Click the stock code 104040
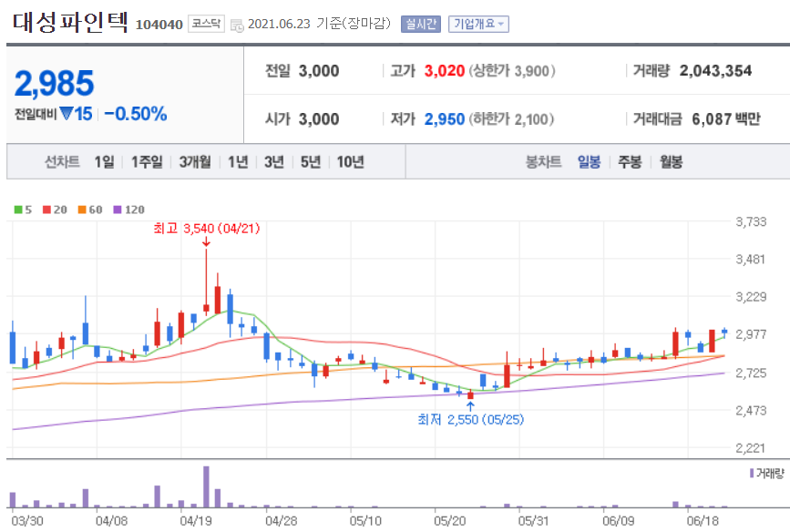This screenshot has height=532, width=790. pos(159,25)
